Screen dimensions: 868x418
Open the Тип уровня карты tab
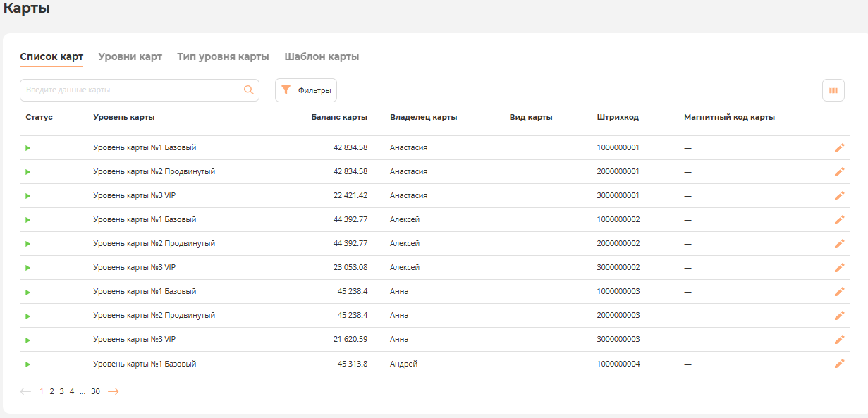pos(223,56)
